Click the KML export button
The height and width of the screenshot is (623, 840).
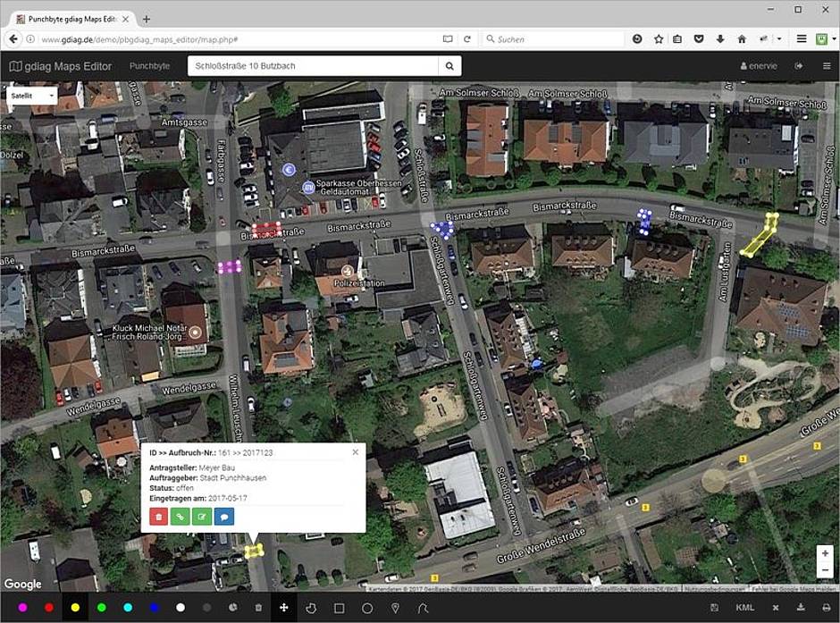(743, 608)
